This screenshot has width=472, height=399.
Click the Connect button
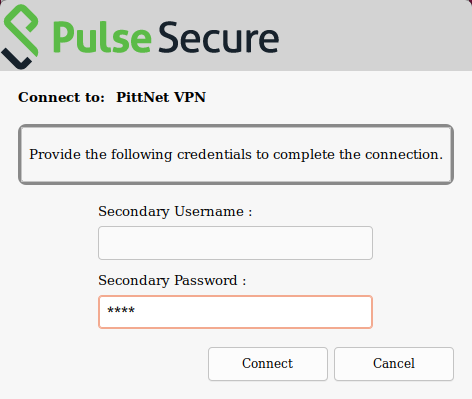[268, 364]
